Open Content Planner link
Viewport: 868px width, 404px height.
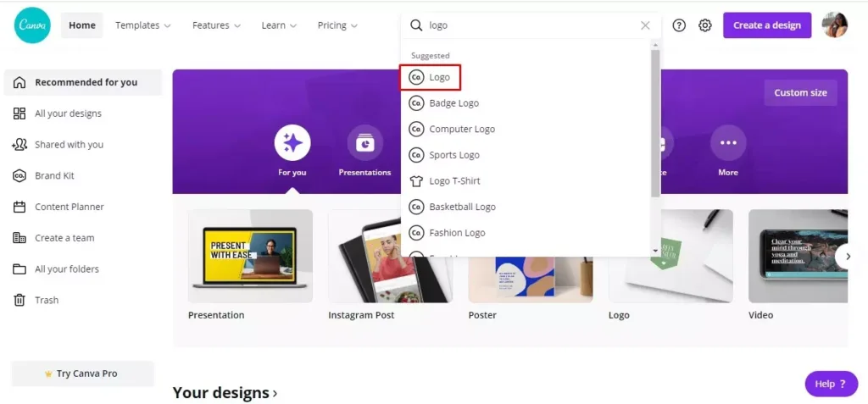point(70,207)
